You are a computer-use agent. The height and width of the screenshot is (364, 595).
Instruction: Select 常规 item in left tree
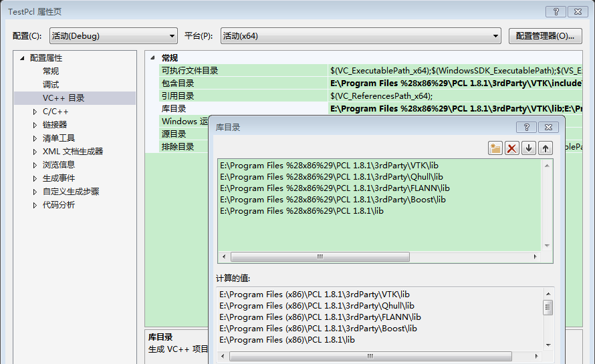(x=51, y=71)
